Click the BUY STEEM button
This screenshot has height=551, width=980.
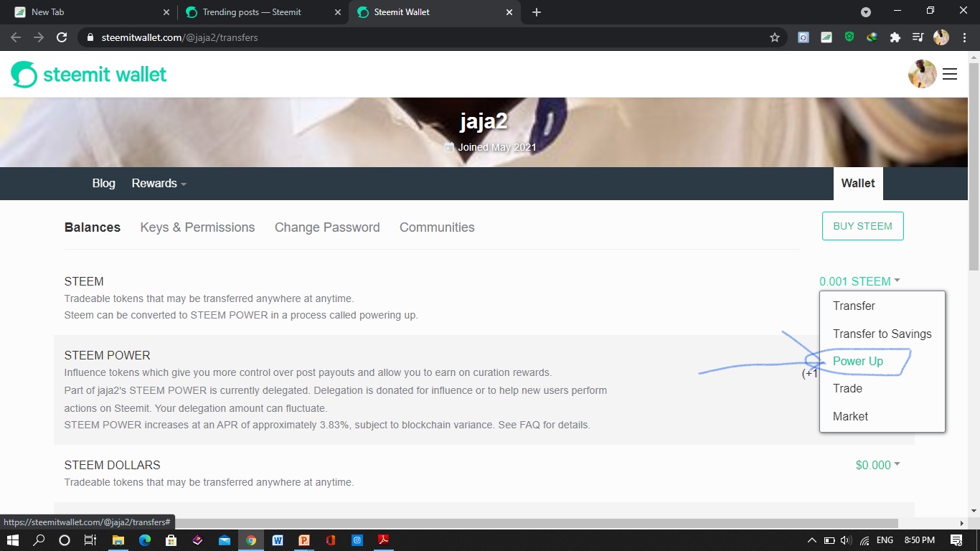[x=862, y=225]
